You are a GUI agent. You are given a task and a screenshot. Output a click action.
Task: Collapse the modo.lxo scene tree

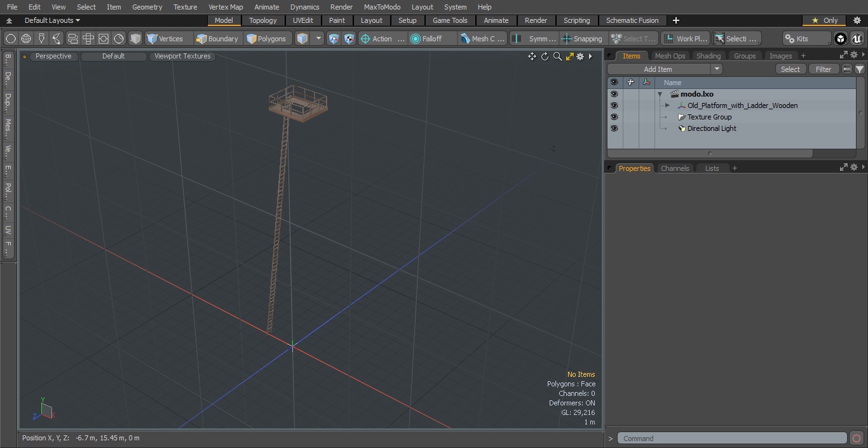click(660, 94)
